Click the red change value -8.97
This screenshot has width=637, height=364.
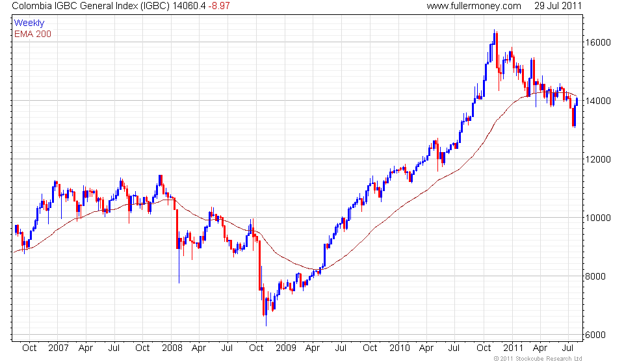219,6
